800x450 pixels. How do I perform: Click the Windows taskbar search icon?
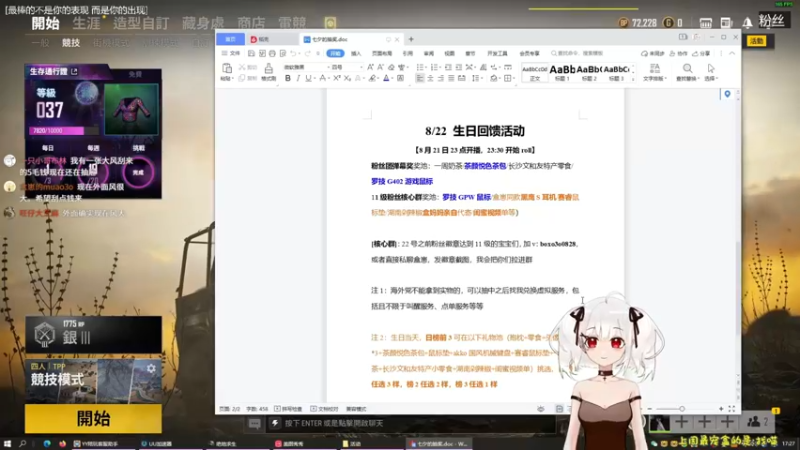point(23,444)
